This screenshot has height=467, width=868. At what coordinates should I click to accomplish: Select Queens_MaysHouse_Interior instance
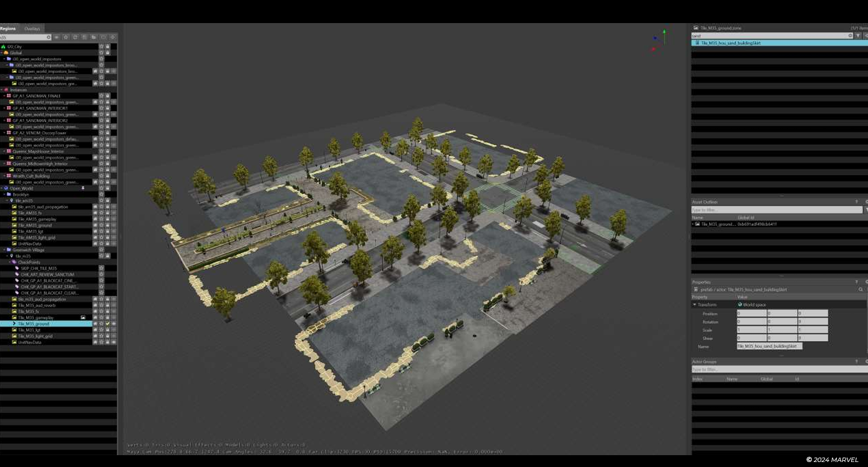pyautogui.click(x=38, y=152)
